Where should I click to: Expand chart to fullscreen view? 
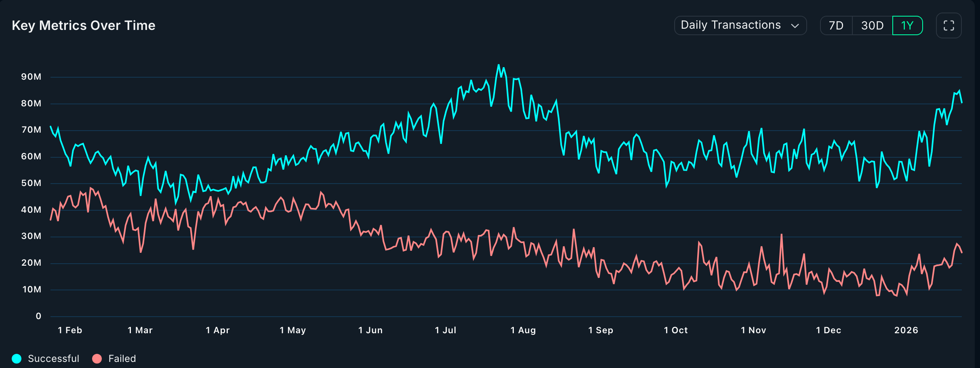[948, 25]
